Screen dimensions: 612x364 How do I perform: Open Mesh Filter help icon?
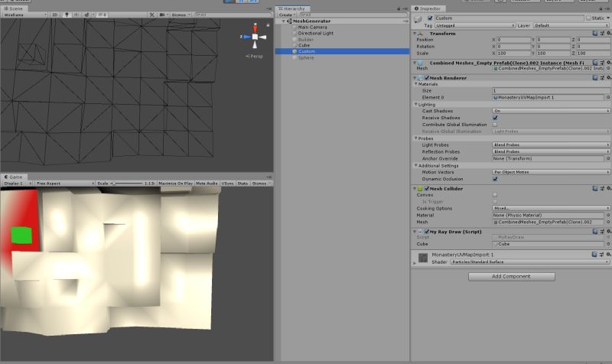(595, 63)
